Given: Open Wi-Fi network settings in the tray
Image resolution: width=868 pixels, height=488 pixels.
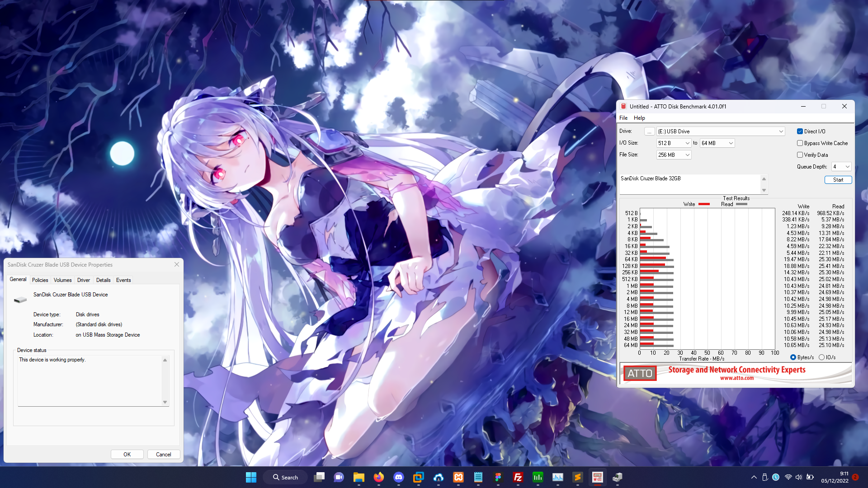Looking at the screenshot, I should [x=788, y=477].
